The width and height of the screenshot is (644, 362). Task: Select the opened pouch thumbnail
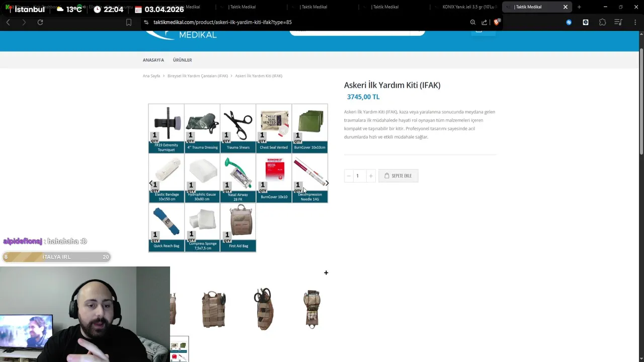312,309
